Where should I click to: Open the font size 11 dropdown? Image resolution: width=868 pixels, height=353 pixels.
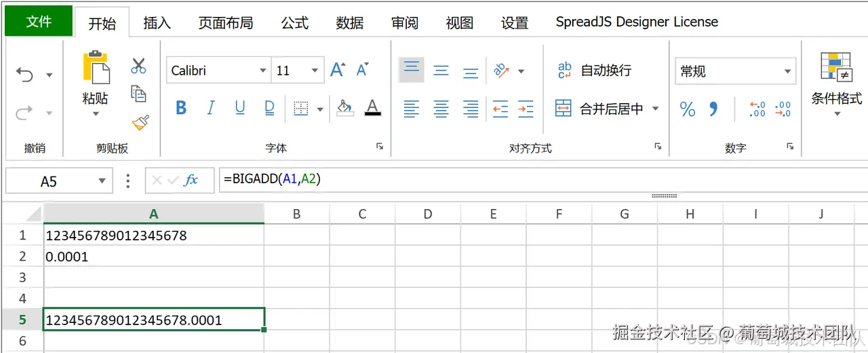[315, 71]
